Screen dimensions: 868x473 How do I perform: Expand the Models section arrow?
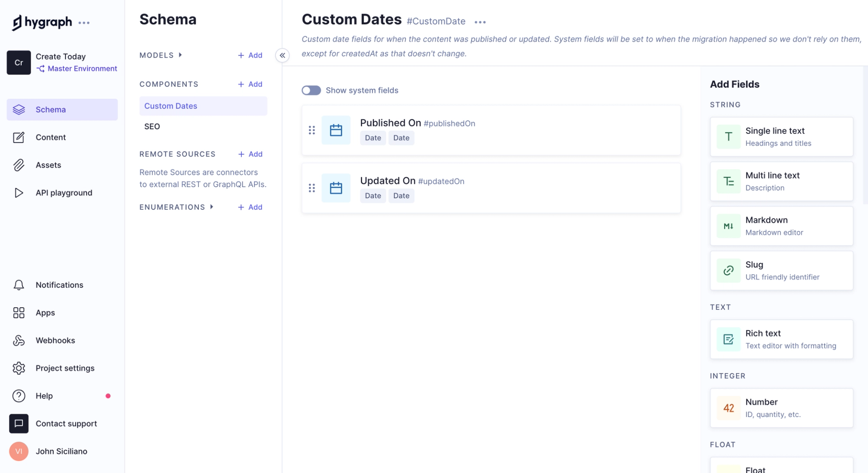point(180,55)
